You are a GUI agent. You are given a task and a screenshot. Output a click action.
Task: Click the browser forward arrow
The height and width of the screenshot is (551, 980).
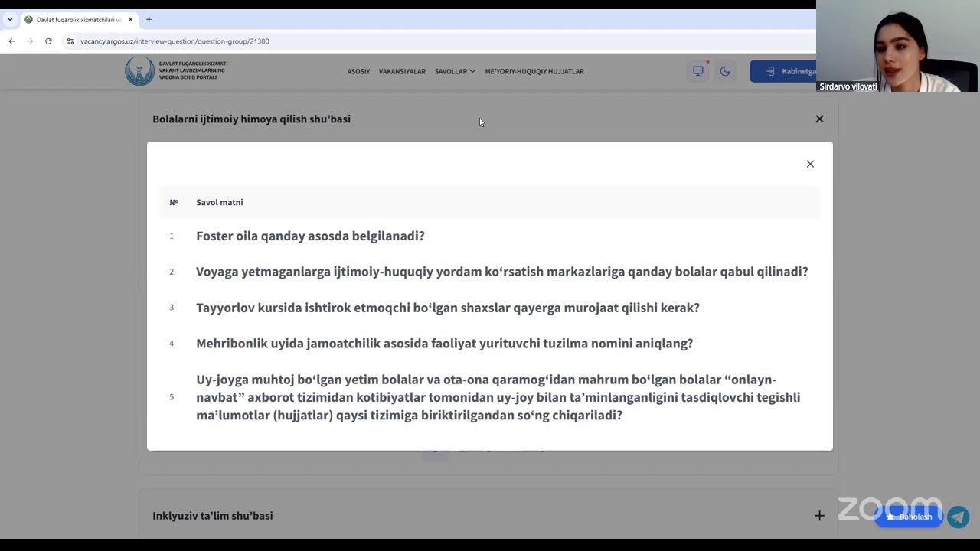[x=30, y=41]
